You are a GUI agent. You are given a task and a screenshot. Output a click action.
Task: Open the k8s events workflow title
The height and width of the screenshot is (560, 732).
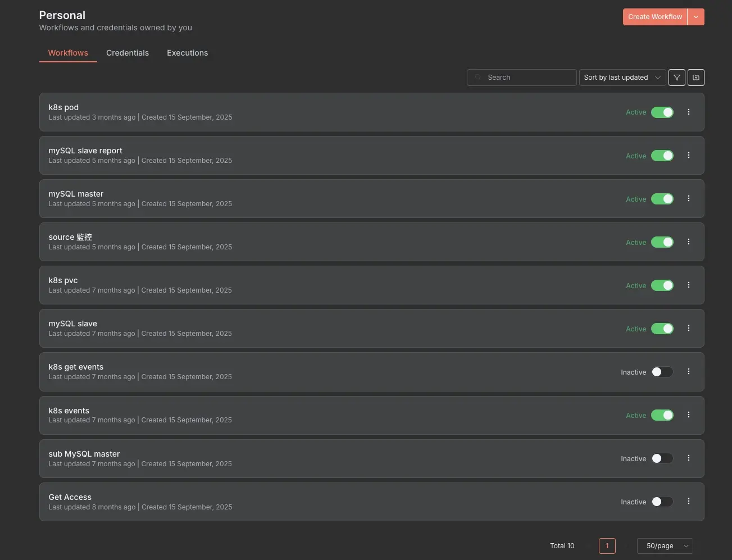[69, 411]
